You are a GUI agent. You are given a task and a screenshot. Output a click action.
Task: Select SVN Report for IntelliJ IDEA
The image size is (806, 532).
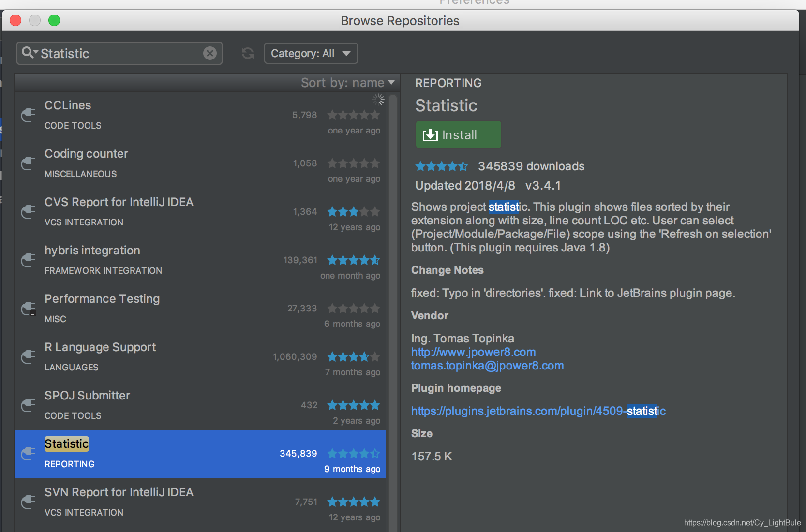coord(200,502)
